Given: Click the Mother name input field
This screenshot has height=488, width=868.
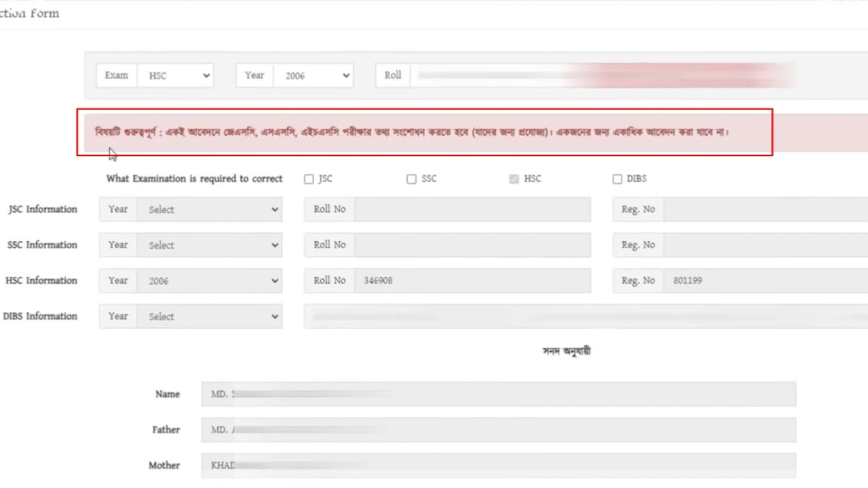Looking at the screenshot, I should [x=498, y=466].
